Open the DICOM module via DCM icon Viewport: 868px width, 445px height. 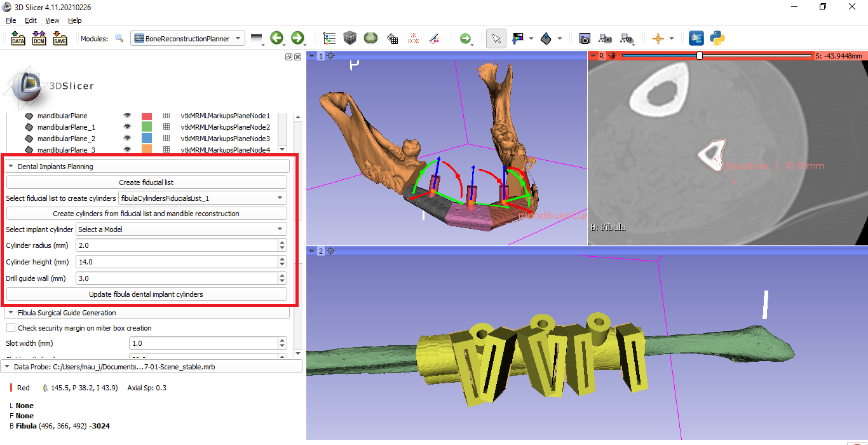[38, 38]
